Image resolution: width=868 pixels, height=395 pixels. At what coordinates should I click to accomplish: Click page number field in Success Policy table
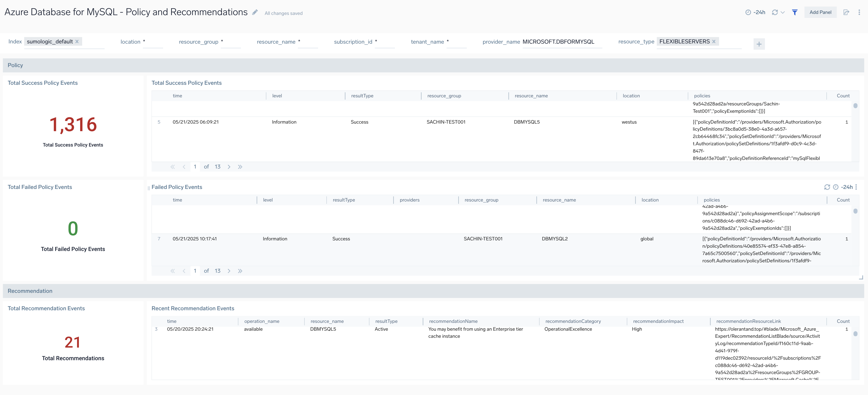(195, 167)
